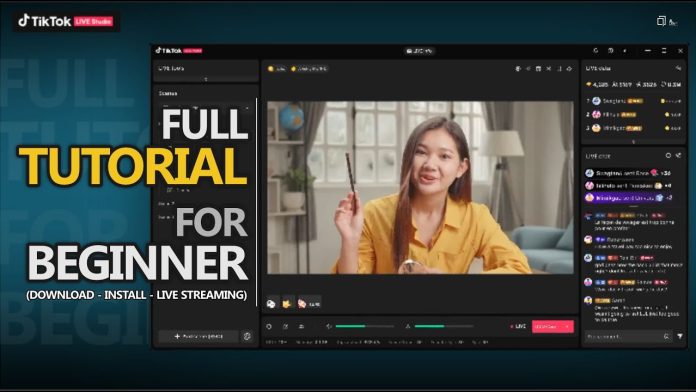Mute the speaker volume icon

click(x=329, y=326)
